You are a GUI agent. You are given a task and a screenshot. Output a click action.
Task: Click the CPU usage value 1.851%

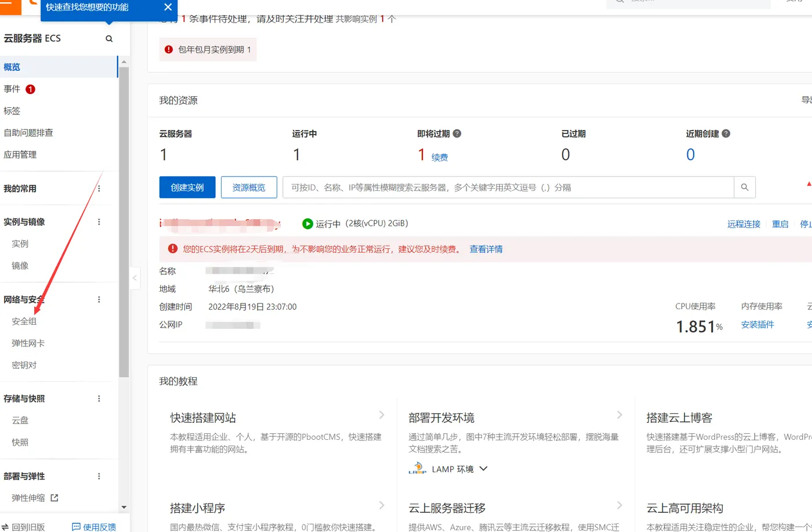pyautogui.click(x=699, y=327)
